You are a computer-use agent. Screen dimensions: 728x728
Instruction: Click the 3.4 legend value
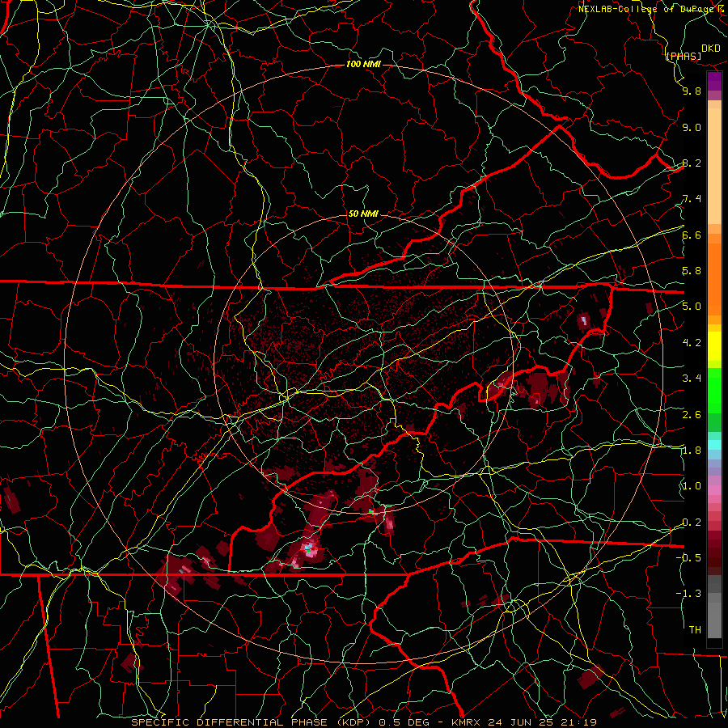pyautogui.click(x=692, y=379)
